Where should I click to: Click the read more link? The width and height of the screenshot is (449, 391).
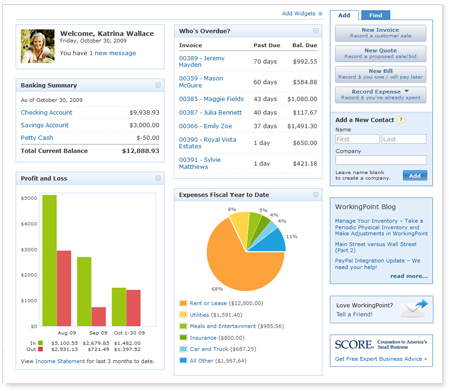click(409, 276)
